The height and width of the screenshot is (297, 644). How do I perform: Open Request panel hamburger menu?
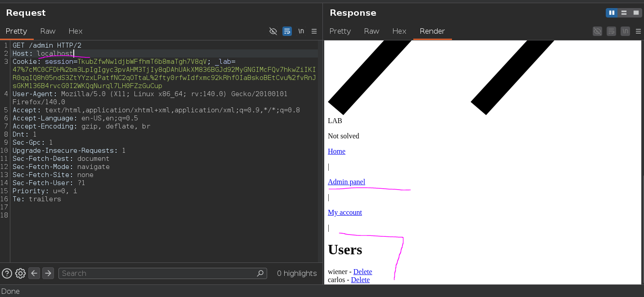(314, 31)
